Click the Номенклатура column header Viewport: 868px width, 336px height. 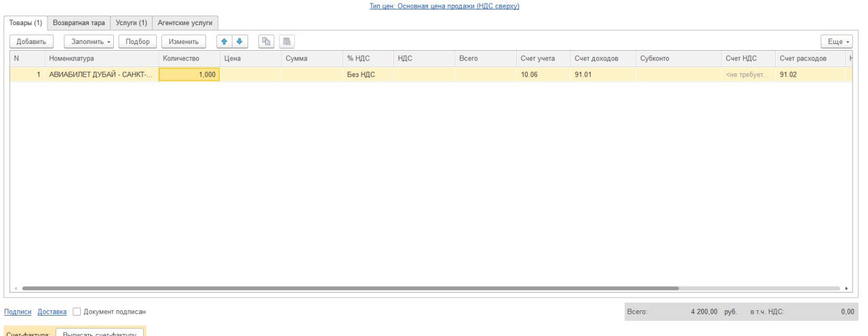(101, 59)
